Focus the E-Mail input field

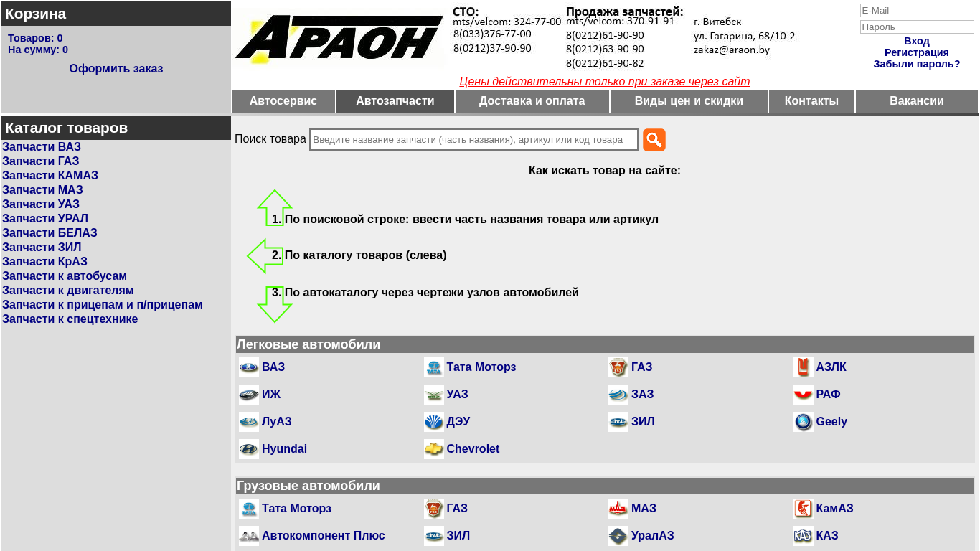click(x=917, y=11)
